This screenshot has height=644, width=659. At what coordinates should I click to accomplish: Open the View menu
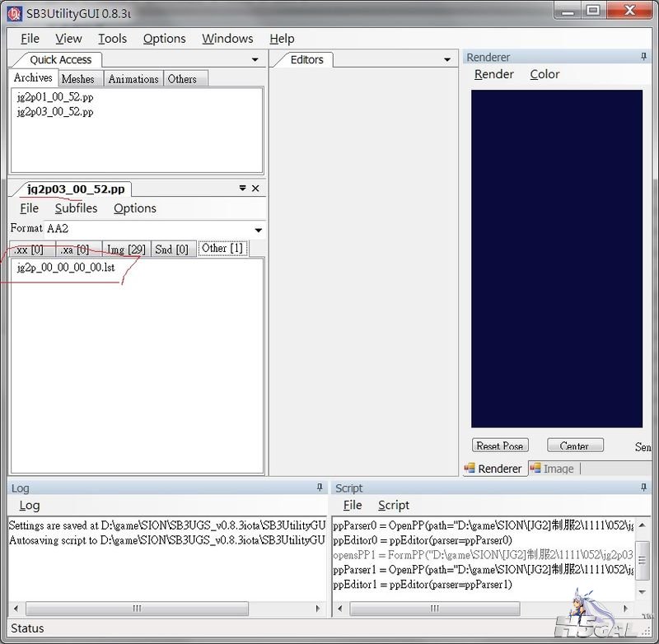[68, 39]
